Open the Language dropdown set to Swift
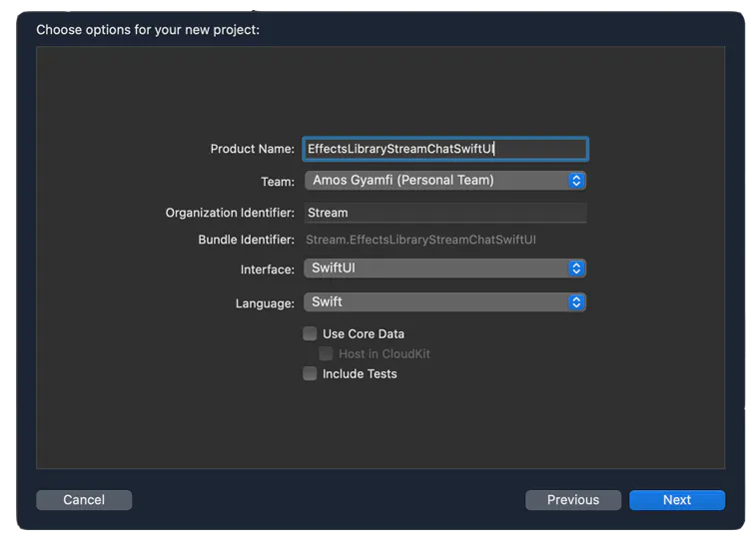The image size is (756, 545). click(445, 302)
